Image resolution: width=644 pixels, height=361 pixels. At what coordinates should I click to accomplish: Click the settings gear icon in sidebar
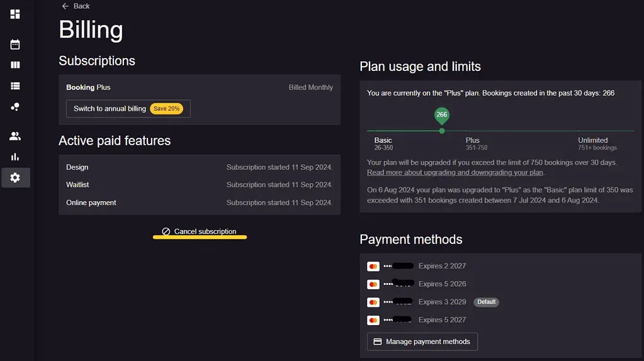click(15, 177)
